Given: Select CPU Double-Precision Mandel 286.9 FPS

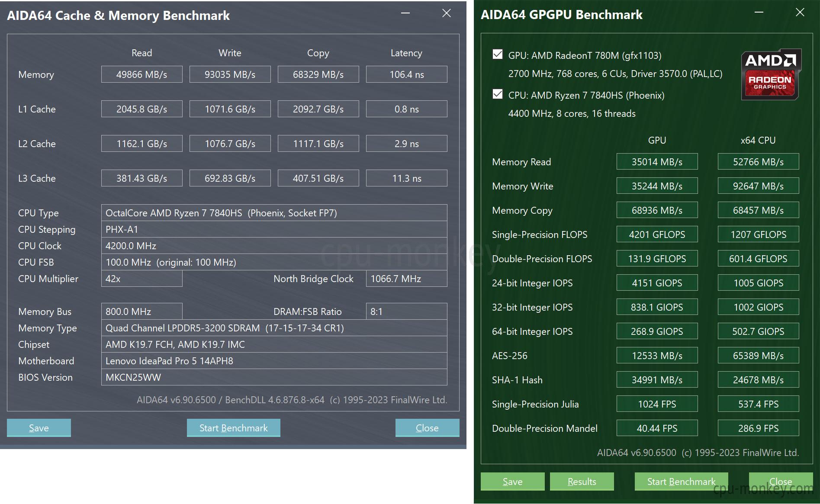Looking at the screenshot, I should 759,428.
